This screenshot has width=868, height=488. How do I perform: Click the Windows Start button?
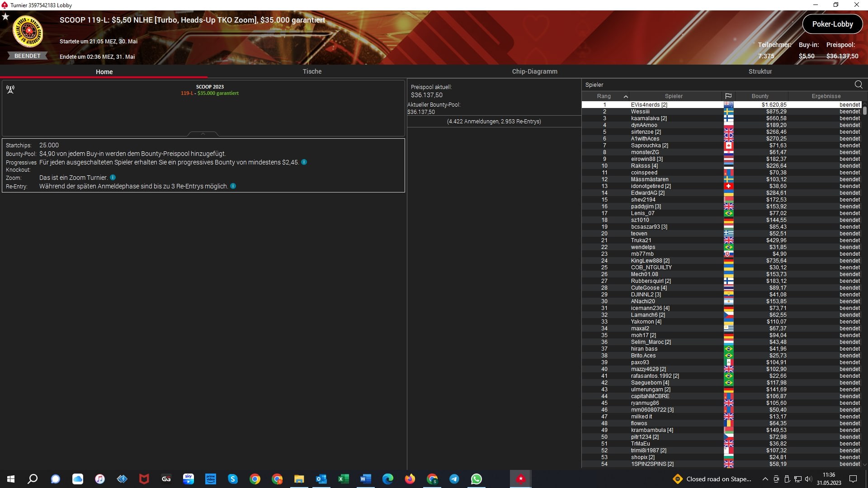pyautogui.click(x=11, y=479)
